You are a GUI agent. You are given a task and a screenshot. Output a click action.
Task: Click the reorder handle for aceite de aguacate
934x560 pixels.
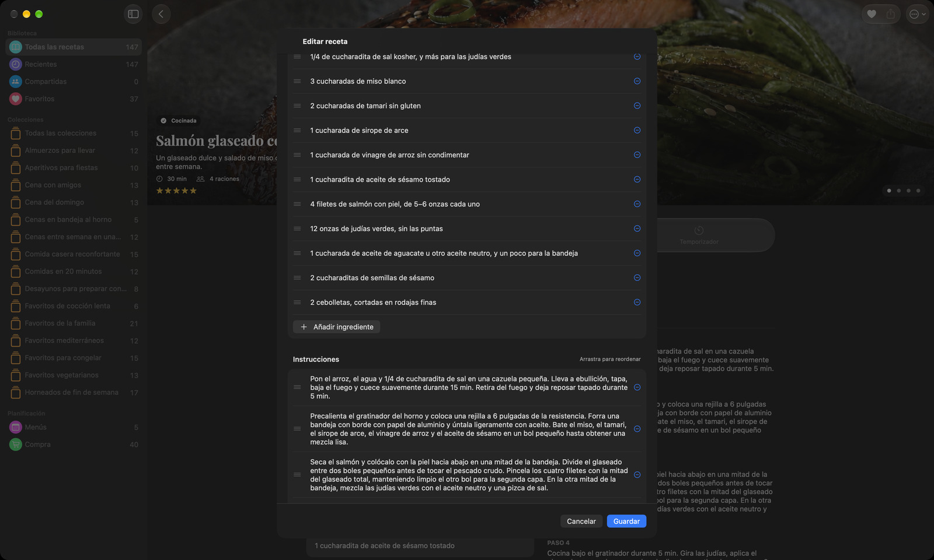coord(297,253)
